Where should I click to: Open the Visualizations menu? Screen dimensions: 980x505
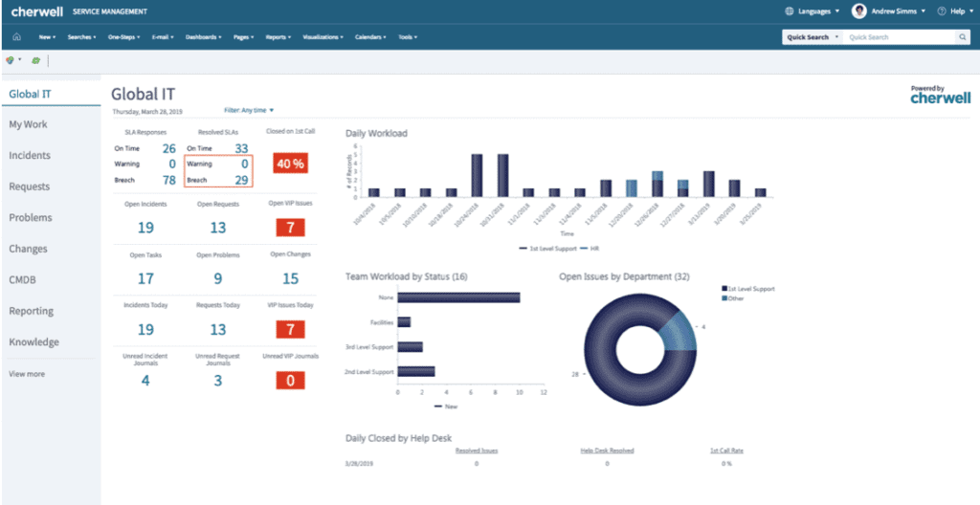tap(323, 37)
